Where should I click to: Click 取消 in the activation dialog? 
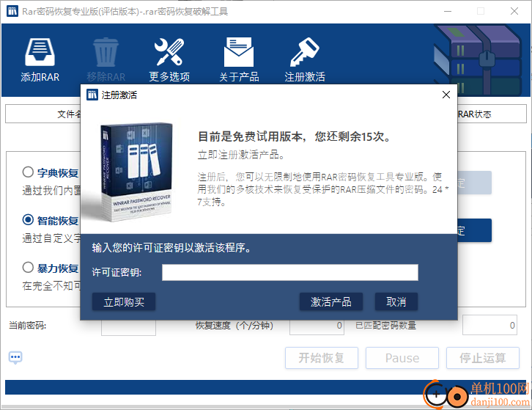[396, 301]
